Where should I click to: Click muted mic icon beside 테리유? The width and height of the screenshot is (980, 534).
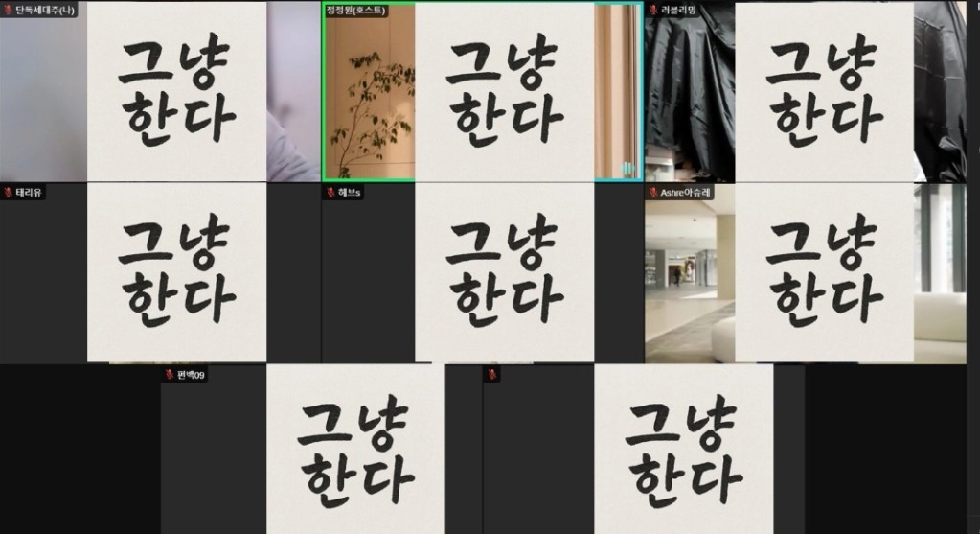8,193
